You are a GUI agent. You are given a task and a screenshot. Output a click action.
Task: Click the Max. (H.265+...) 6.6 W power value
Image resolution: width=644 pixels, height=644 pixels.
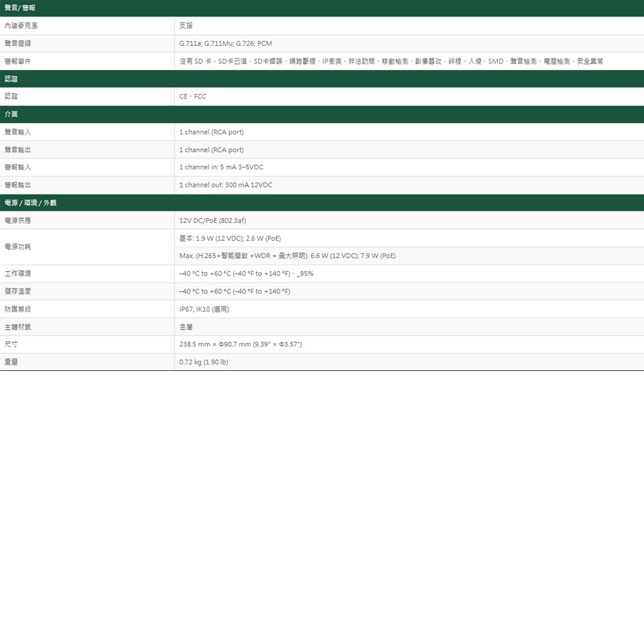pyautogui.click(x=287, y=256)
